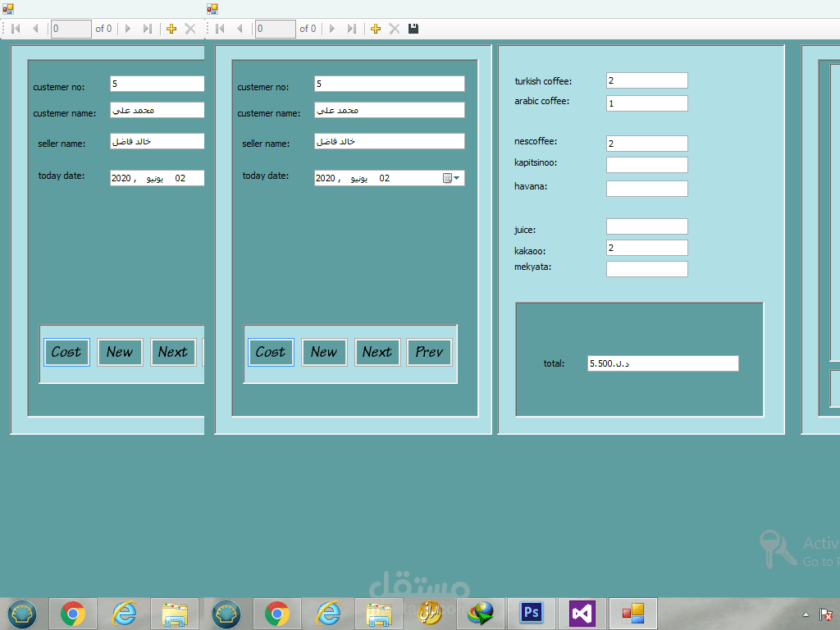This screenshot has width=840, height=630.
Task: Click Move last icon in left cut-off form's navigator
Action: click(148, 29)
